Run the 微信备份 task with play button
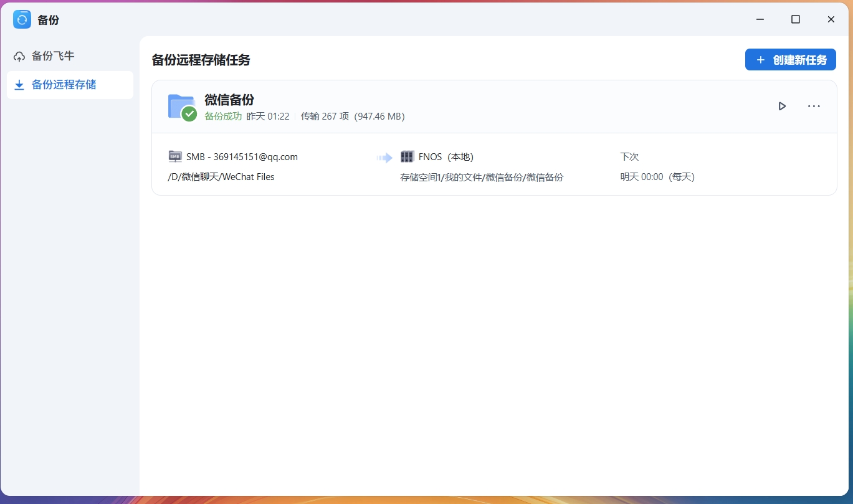This screenshot has height=504, width=853. [x=782, y=106]
